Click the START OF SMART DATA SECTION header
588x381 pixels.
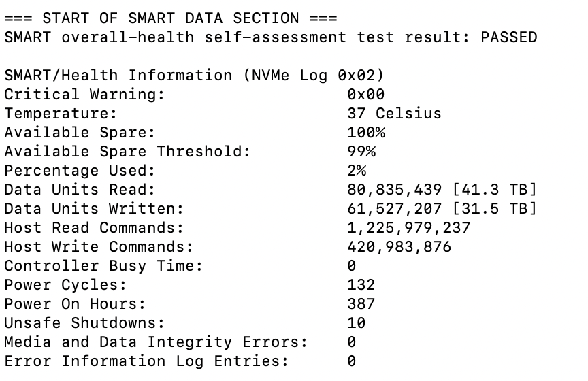pos(171,18)
